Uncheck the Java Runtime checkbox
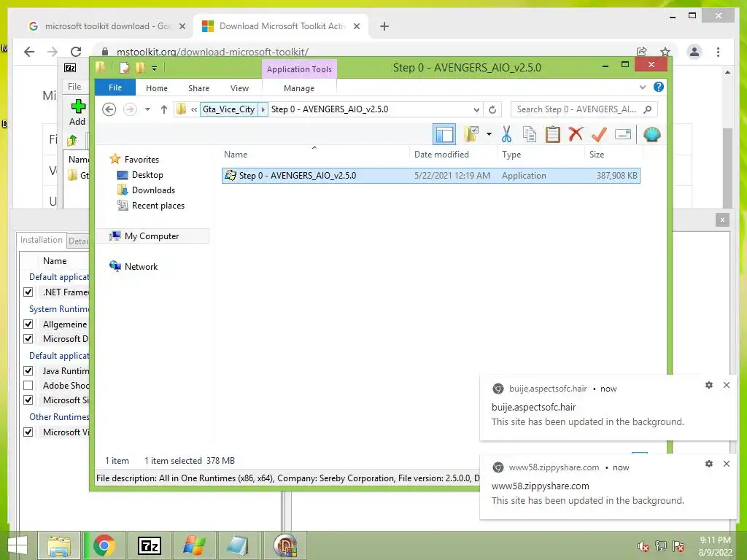The width and height of the screenshot is (747, 560). (x=28, y=370)
